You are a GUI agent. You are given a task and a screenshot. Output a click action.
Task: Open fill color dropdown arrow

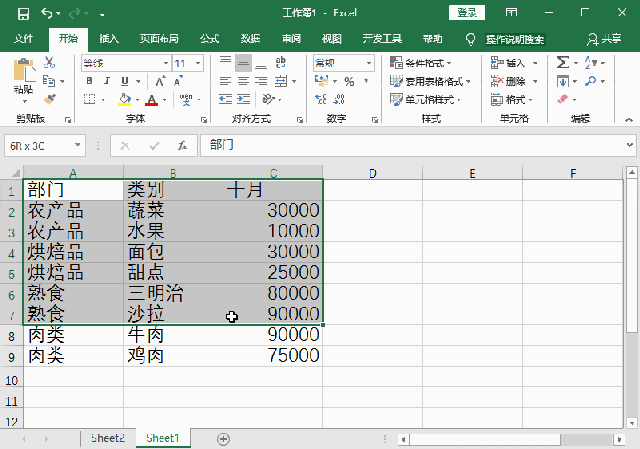pyautogui.click(x=137, y=100)
